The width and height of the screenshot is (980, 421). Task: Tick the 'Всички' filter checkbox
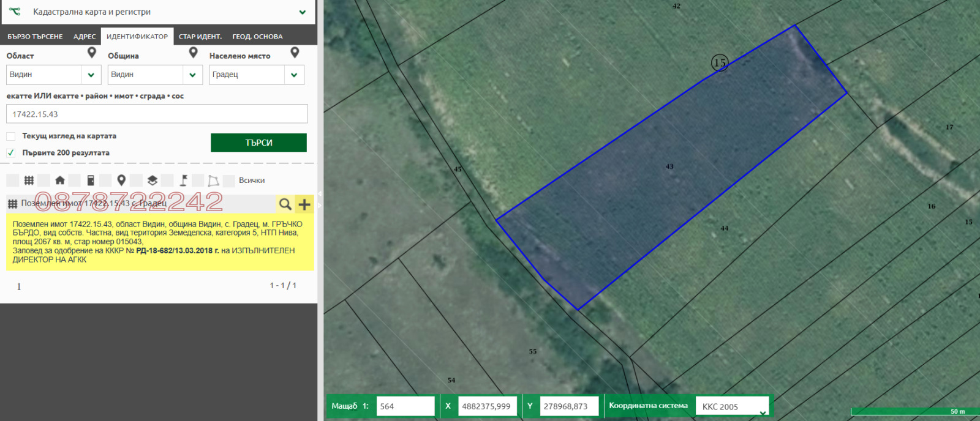click(229, 181)
